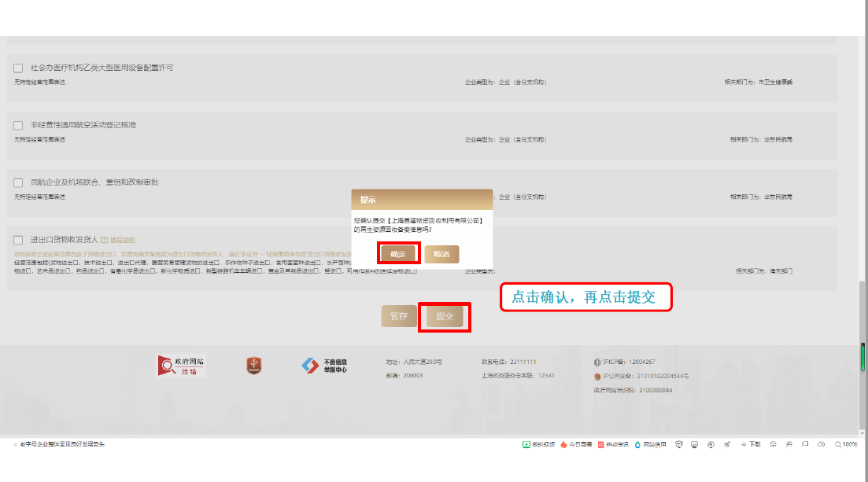Click the 网址信用 droplet icon
This screenshot has height=482, width=868.
[638, 444]
